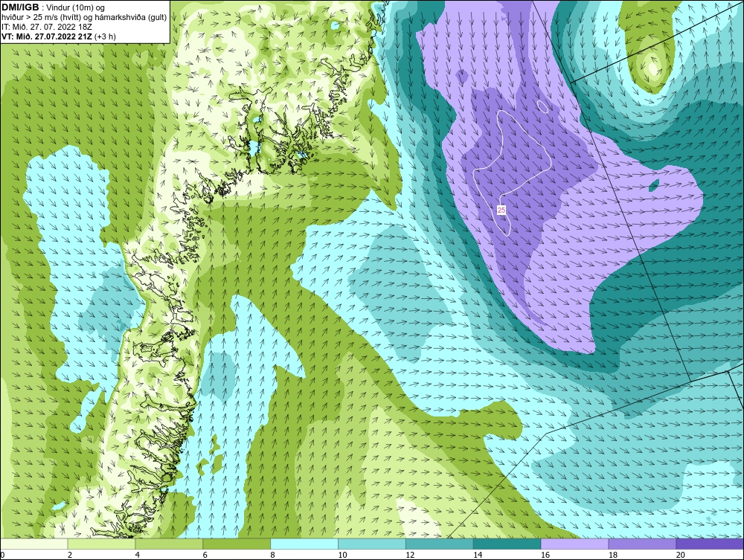Click the legend value 14
This screenshot has height=560, width=744.
click(478, 555)
